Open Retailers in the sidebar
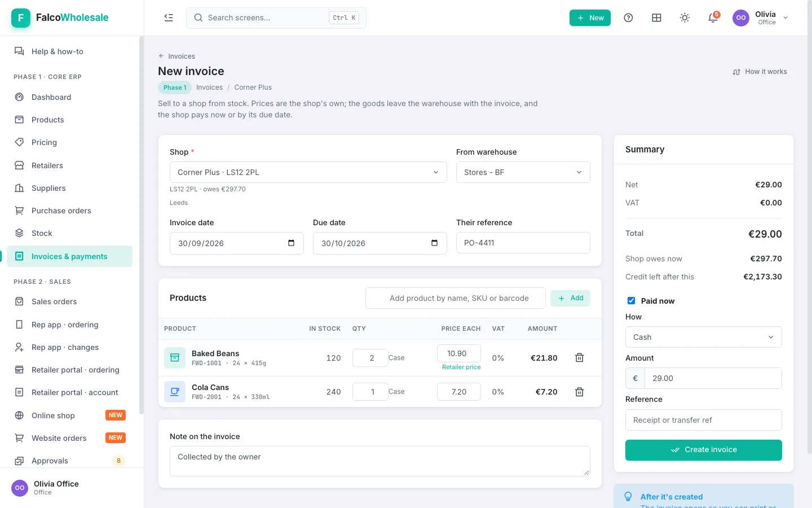The image size is (812, 508). (70, 165)
